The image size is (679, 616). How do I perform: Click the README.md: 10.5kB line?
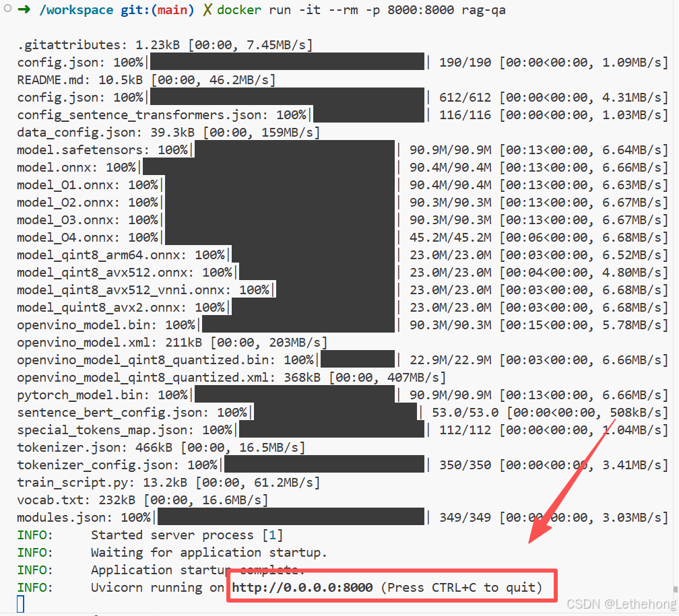pos(146,79)
